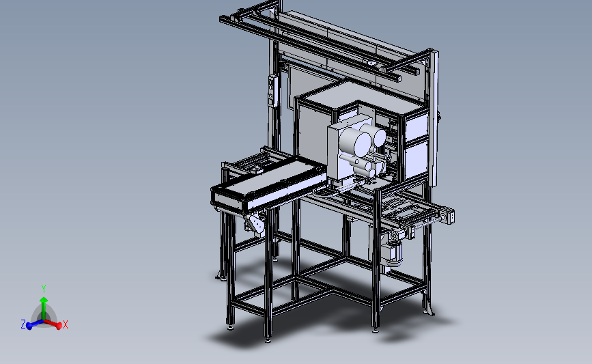The width and height of the screenshot is (592, 364).
Task: Select the end bracket of the right conveyor
Action: click(449, 216)
